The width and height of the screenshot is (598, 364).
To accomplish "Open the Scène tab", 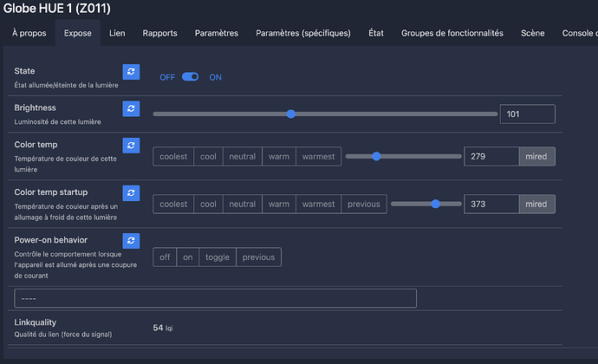I will (x=533, y=33).
